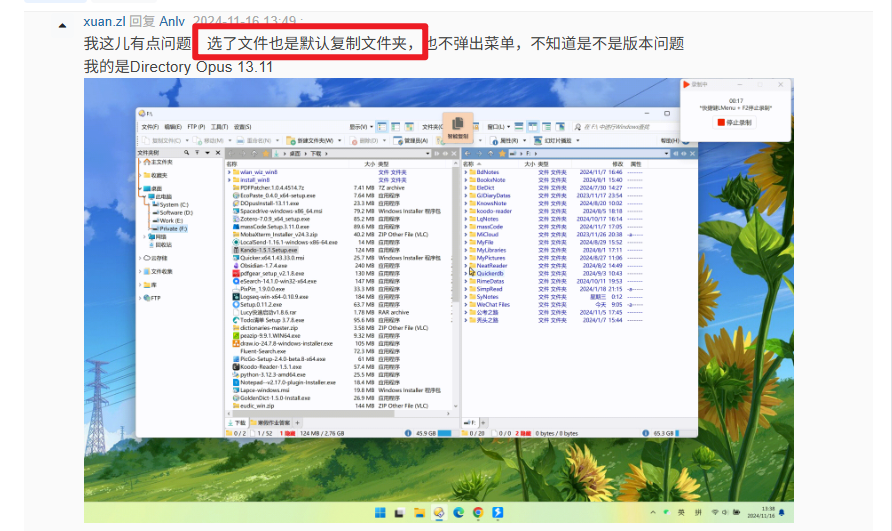The width and height of the screenshot is (892, 531).
Task: Click the Directory Opus taskbar icon
Action: coord(439,513)
